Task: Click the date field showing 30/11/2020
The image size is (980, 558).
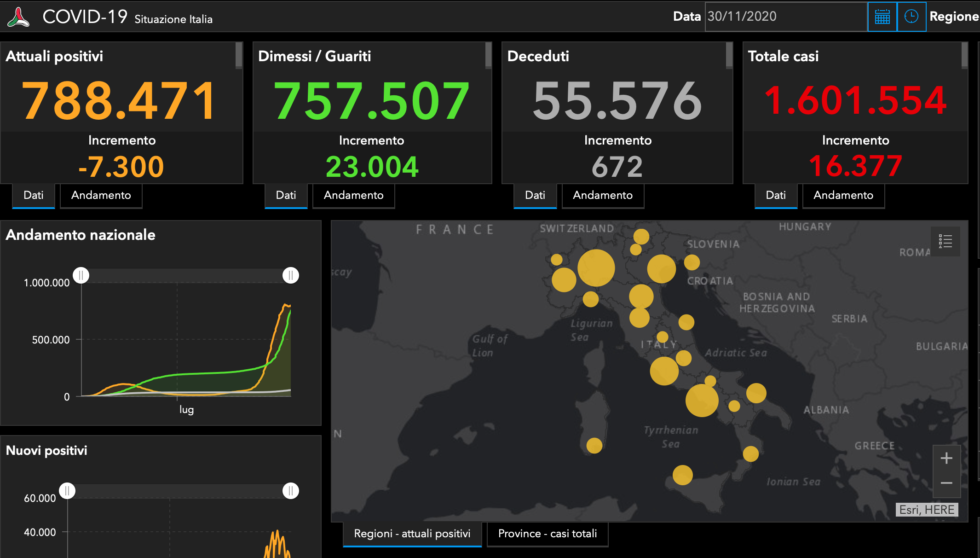Action: [x=786, y=17]
